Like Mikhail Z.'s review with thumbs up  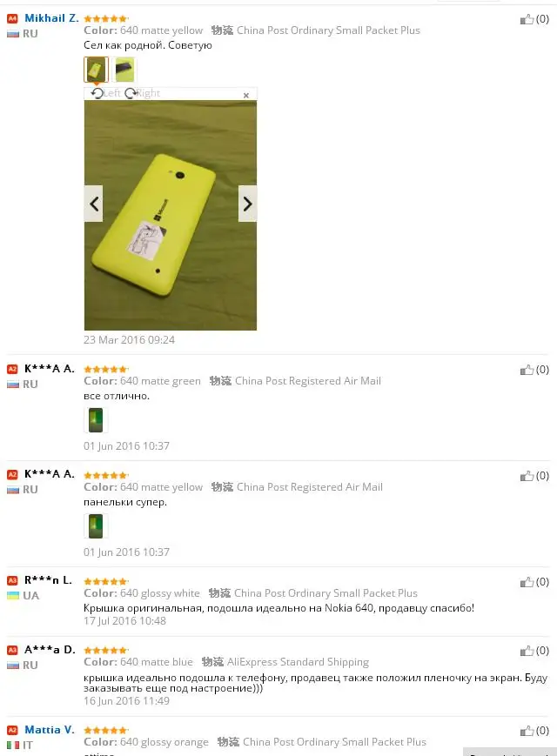pos(527,19)
